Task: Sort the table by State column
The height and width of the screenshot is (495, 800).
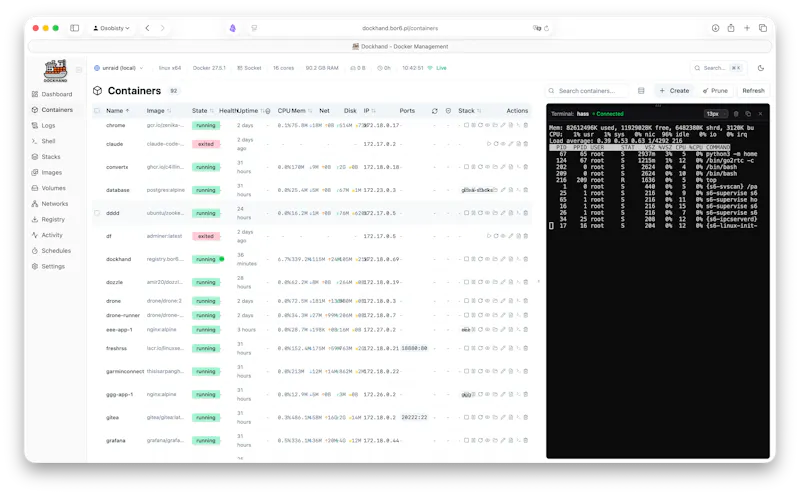Action: point(203,111)
